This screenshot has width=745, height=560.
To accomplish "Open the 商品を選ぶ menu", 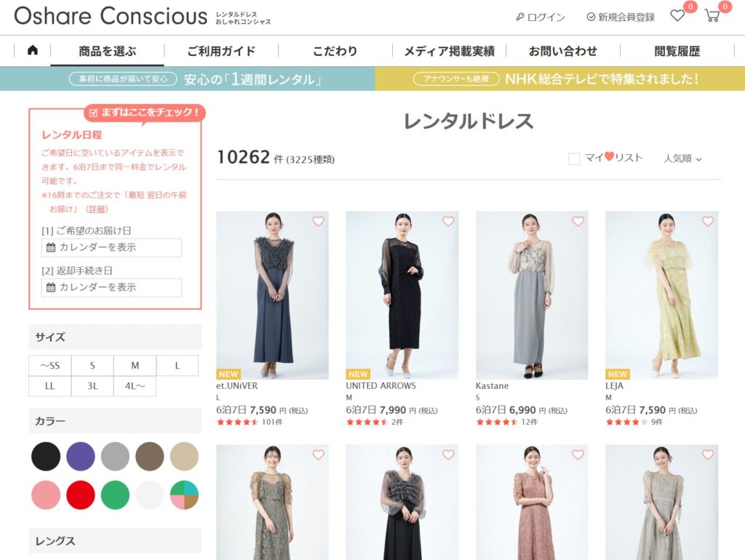I will (x=108, y=51).
